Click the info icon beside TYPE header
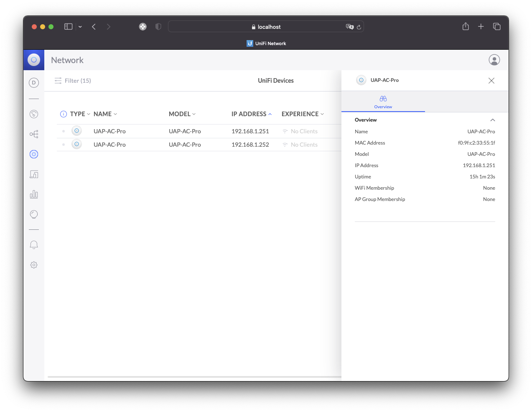Viewport: 532px width, 412px height. tap(64, 114)
